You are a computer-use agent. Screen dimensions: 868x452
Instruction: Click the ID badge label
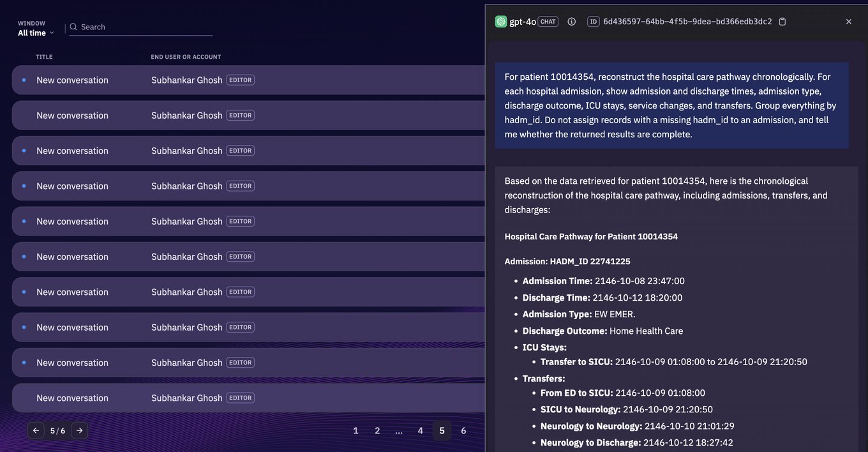coord(594,22)
